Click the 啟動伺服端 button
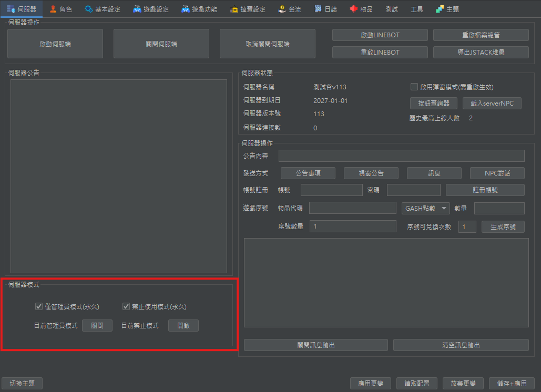541x392 pixels. click(x=55, y=44)
